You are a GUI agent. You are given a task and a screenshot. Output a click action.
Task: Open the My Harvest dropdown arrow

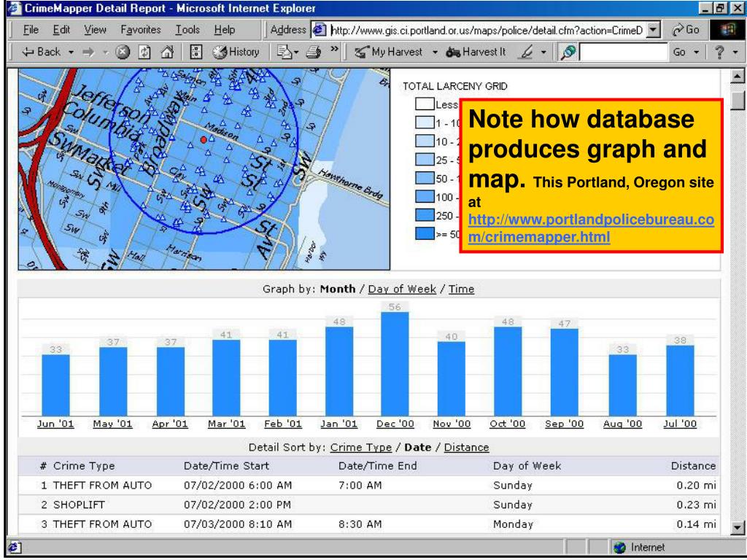435,52
